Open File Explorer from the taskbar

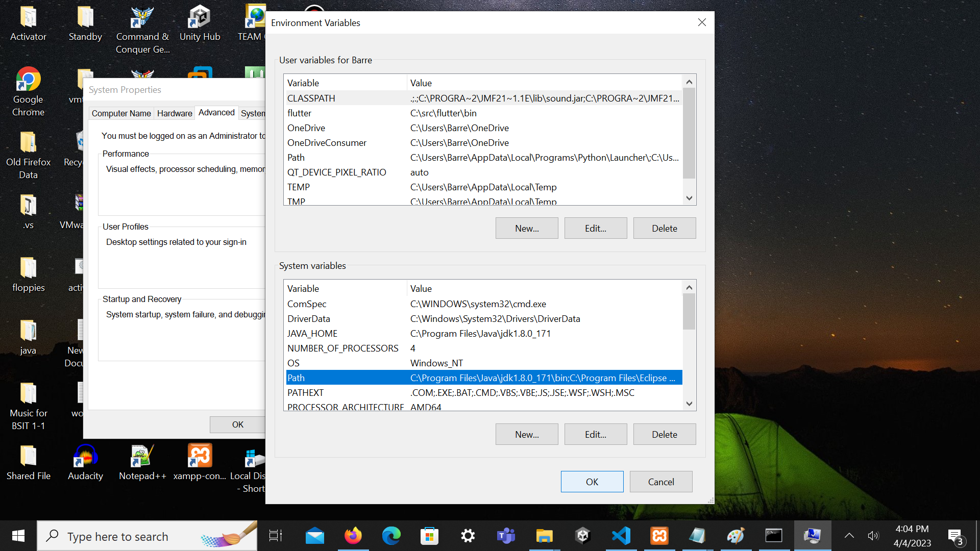point(545,536)
